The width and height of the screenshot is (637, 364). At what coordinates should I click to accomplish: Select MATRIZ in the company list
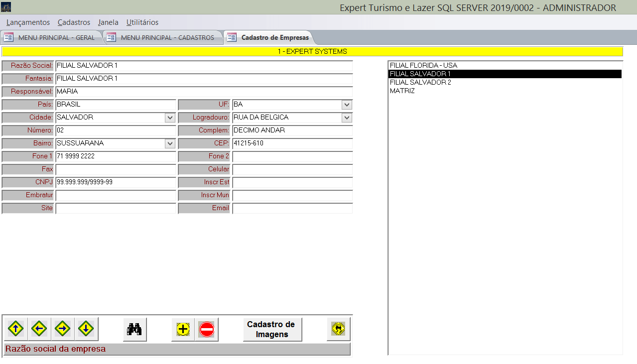coord(402,91)
